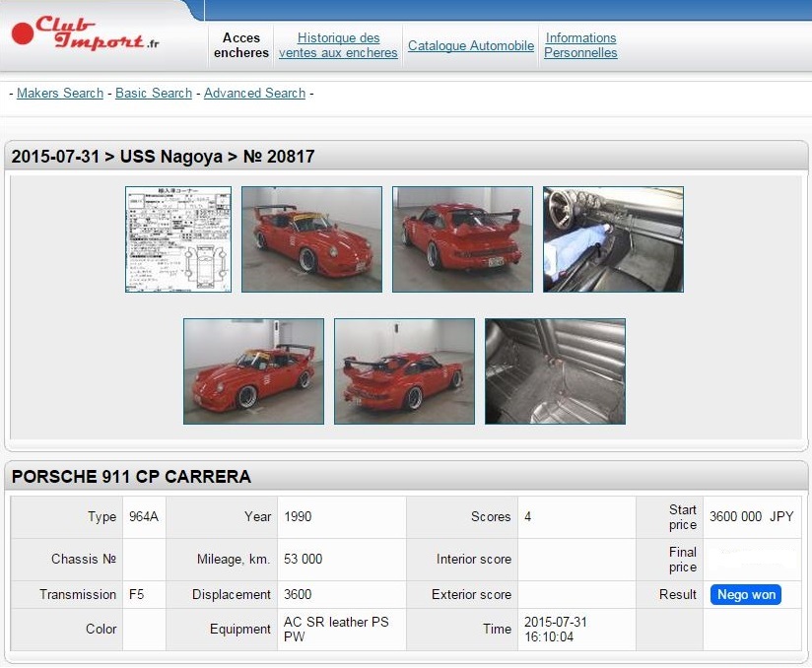This screenshot has width=812, height=668.
Task: Open the rear view photo showing license plate
Action: (462, 239)
